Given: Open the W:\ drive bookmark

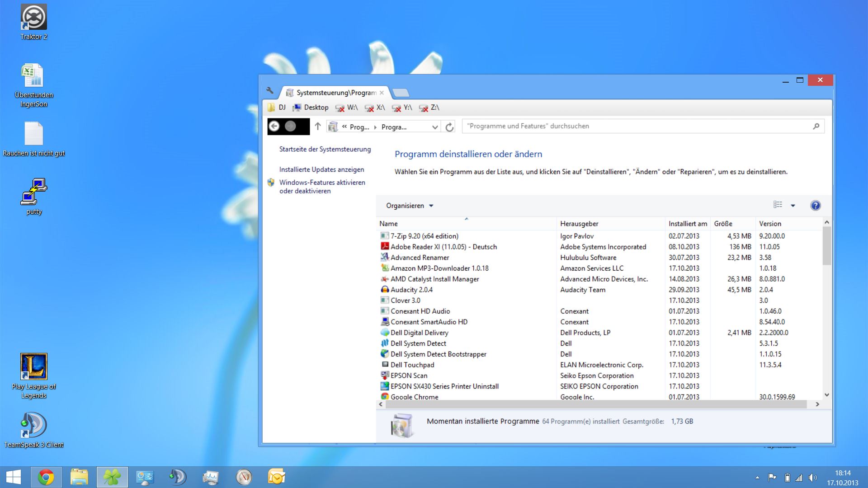Looking at the screenshot, I should coord(347,108).
